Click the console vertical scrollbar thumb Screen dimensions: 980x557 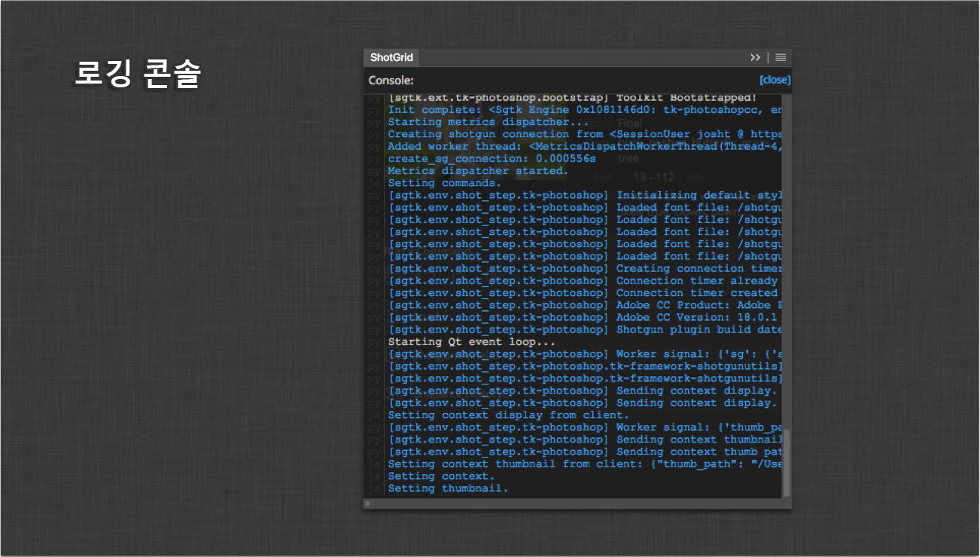tap(787, 462)
